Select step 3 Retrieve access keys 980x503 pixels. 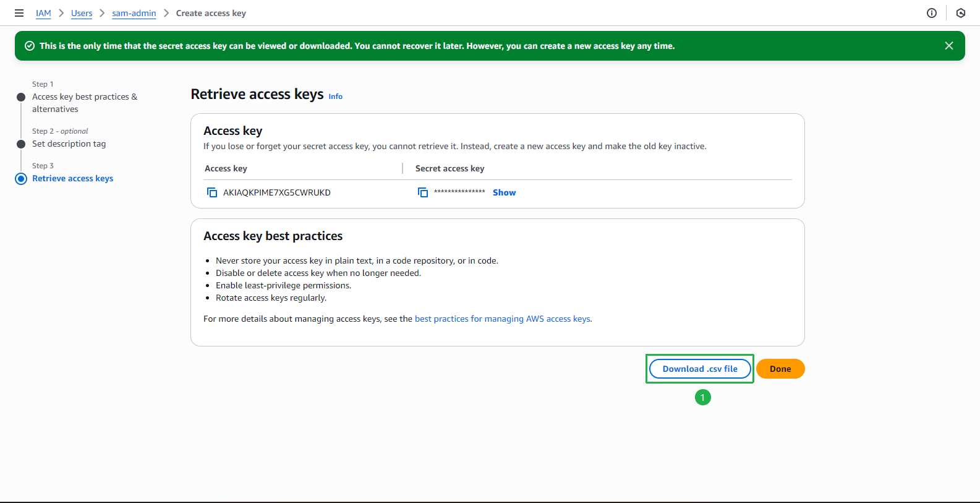coord(72,178)
